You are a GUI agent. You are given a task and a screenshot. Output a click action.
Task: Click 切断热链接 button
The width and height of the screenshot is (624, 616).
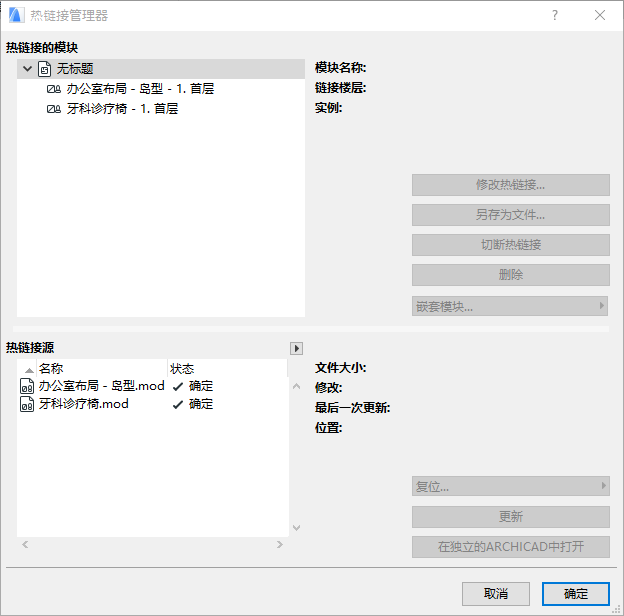(x=511, y=245)
